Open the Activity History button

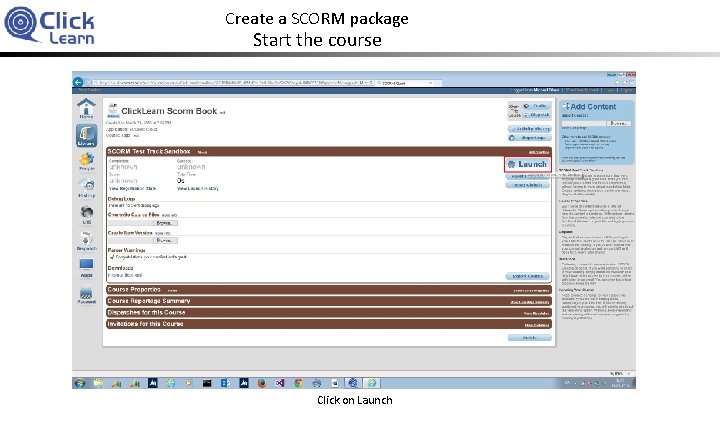tap(529, 129)
